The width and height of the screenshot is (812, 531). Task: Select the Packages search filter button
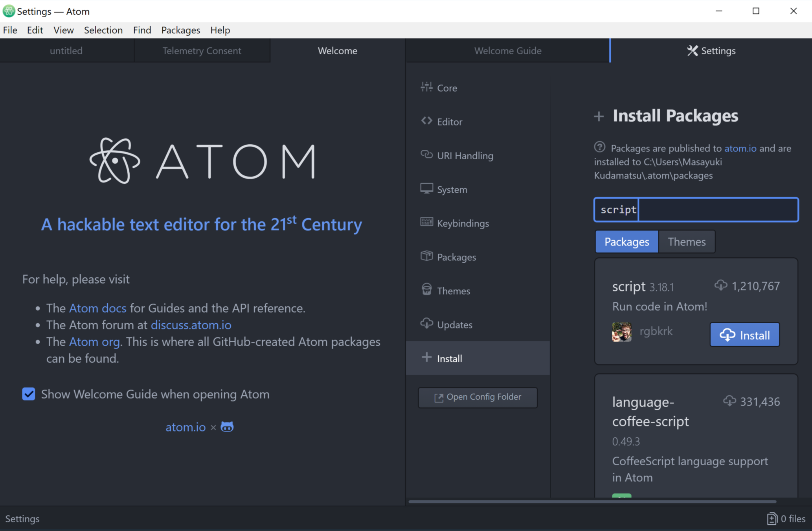626,242
